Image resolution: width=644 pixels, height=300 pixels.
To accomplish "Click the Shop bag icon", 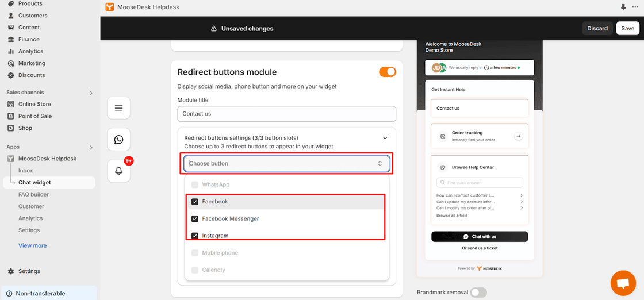I will click(11, 128).
